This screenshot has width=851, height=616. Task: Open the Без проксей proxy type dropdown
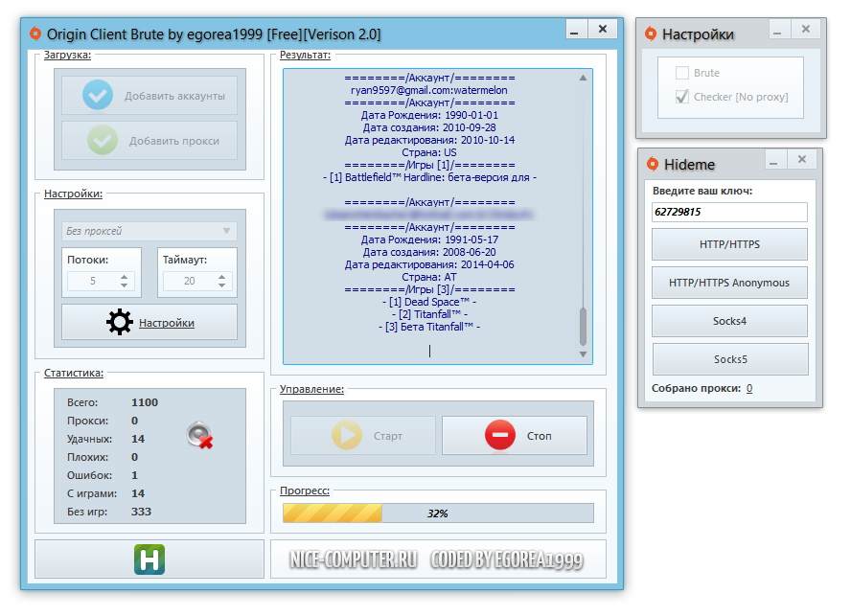click(149, 231)
